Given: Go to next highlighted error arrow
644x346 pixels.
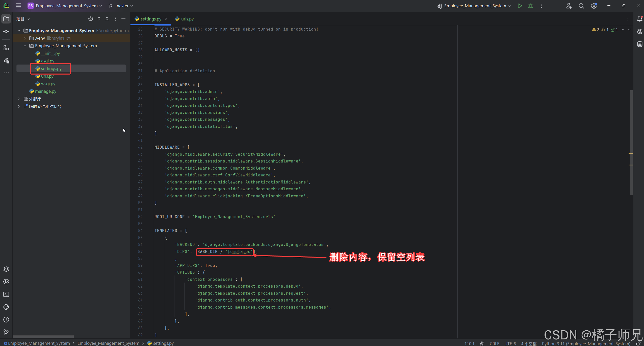Looking at the screenshot, I should (629, 30).
